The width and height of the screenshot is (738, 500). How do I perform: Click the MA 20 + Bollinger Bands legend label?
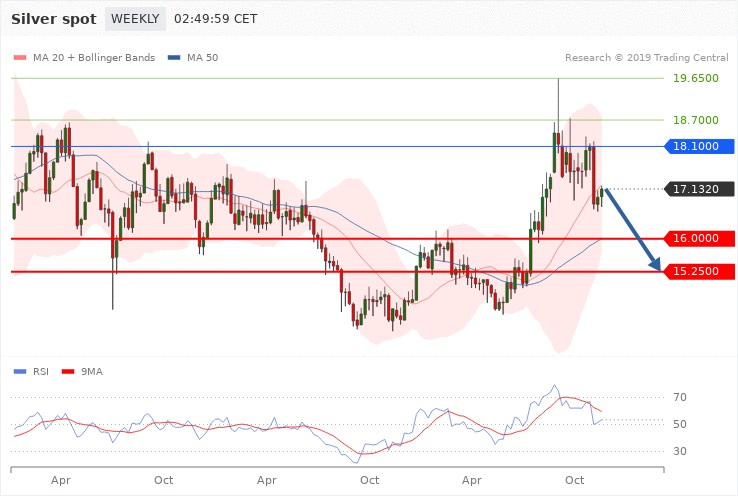(x=94, y=57)
